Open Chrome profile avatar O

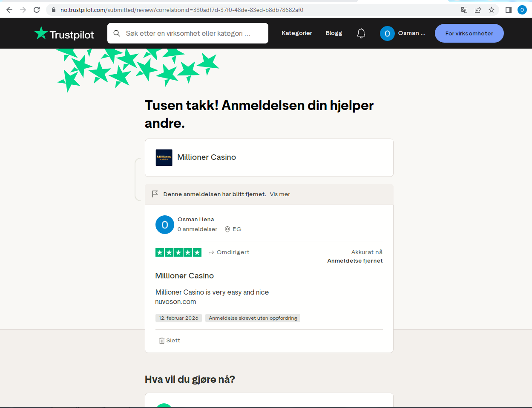[522, 10]
